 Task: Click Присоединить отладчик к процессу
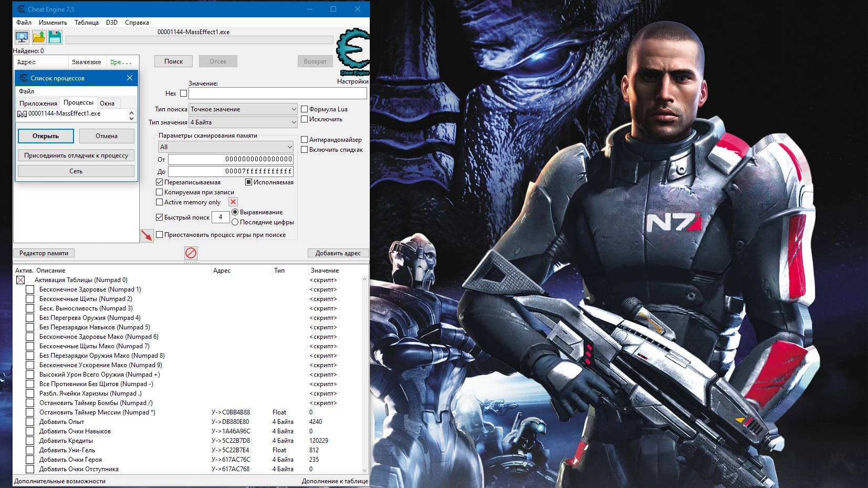click(x=76, y=155)
